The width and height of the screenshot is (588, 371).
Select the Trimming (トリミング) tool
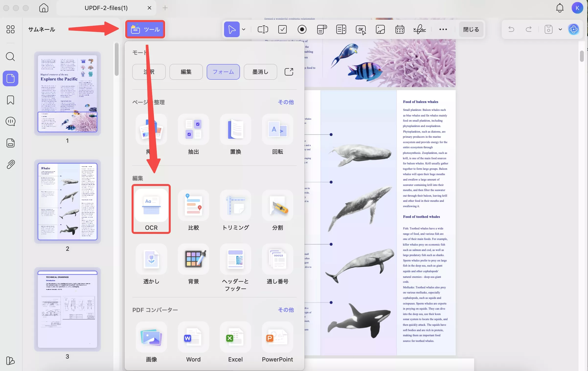235,206
